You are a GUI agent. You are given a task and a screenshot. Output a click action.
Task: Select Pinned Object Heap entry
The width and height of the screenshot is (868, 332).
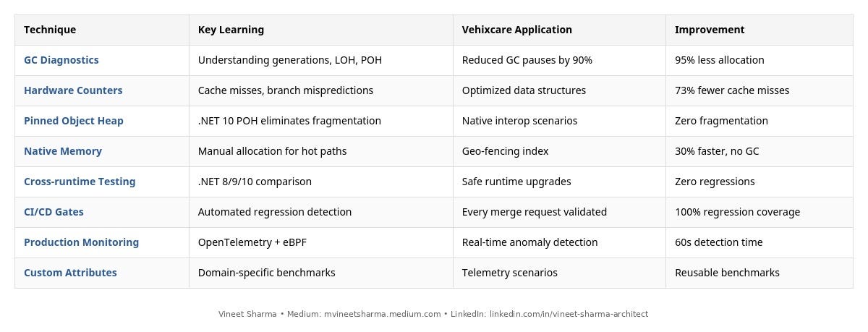(74, 121)
